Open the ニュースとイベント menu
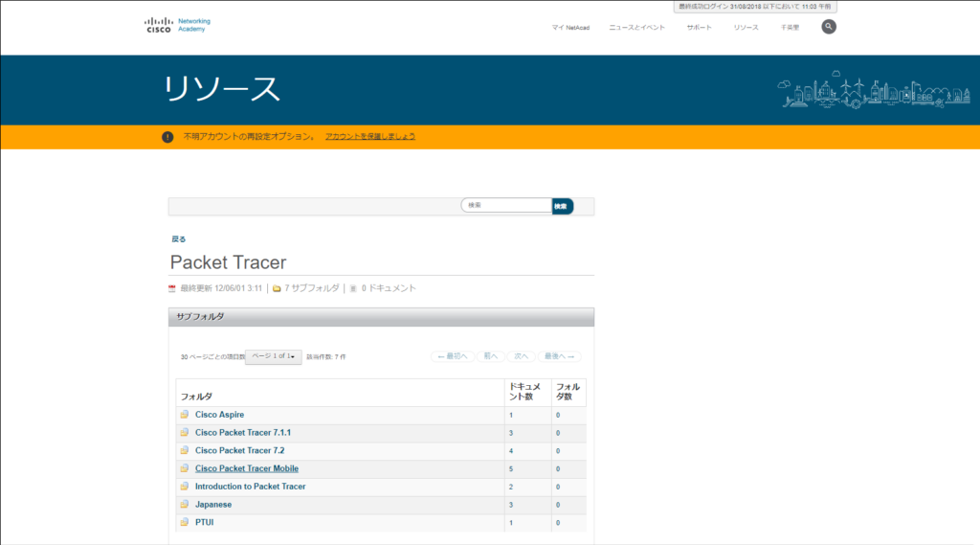 coord(636,28)
